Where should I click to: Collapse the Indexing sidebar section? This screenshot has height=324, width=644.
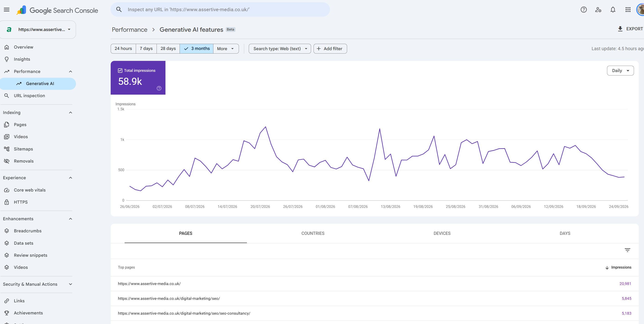71,113
